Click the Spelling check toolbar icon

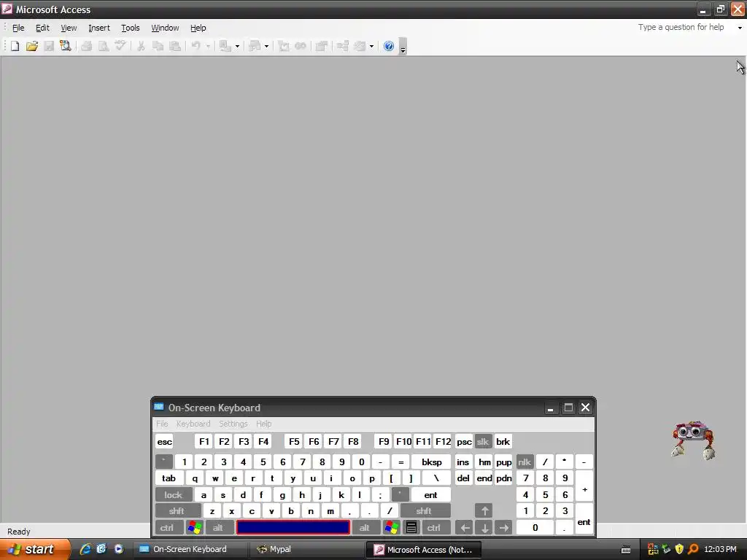(x=120, y=46)
